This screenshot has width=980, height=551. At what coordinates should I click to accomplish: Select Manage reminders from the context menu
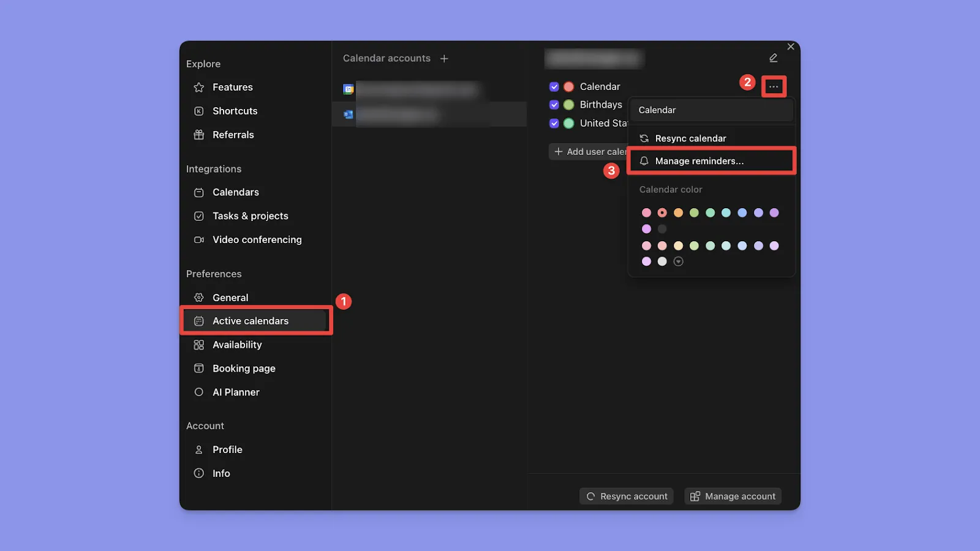click(699, 161)
